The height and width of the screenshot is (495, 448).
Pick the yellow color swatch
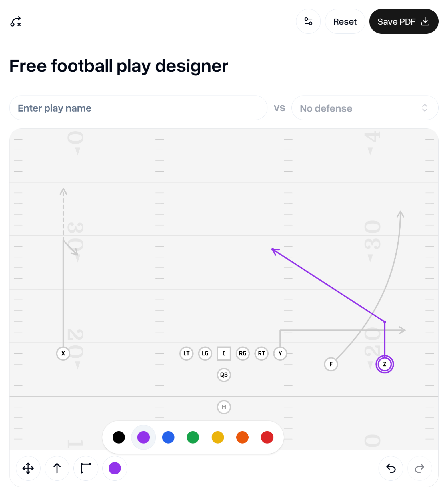click(217, 437)
